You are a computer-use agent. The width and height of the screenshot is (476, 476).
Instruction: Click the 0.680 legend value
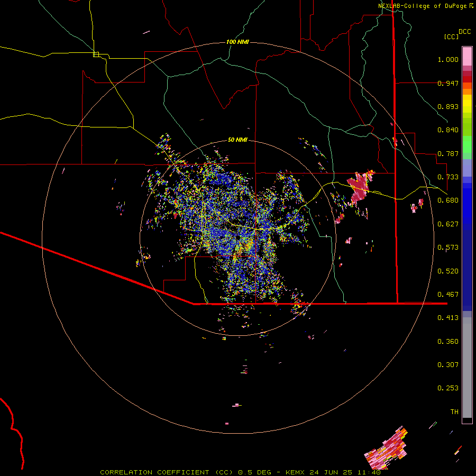tap(448, 200)
